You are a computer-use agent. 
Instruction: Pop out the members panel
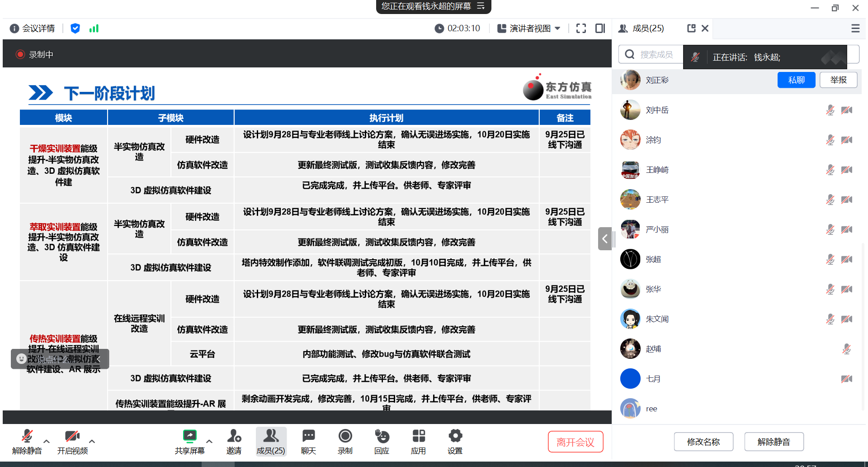pos(691,29)
